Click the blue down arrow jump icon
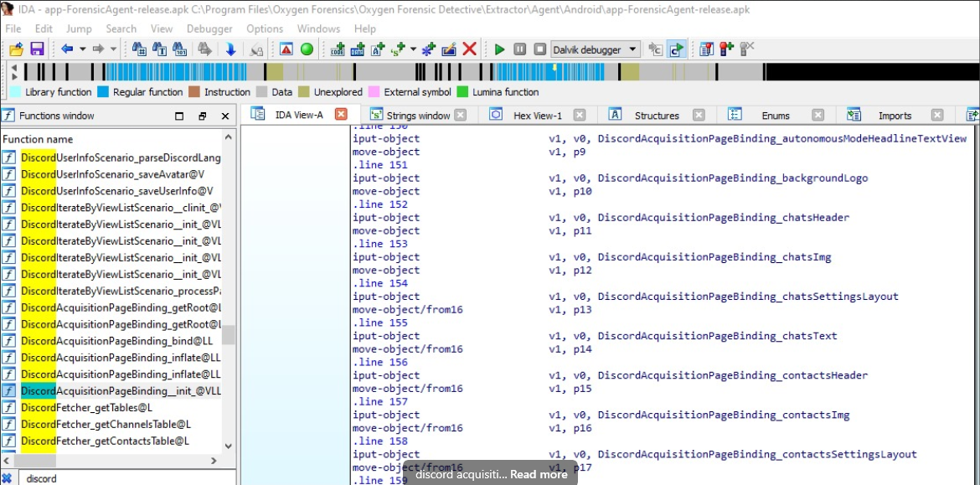This screenshot has height=485, width=980. 230,49
